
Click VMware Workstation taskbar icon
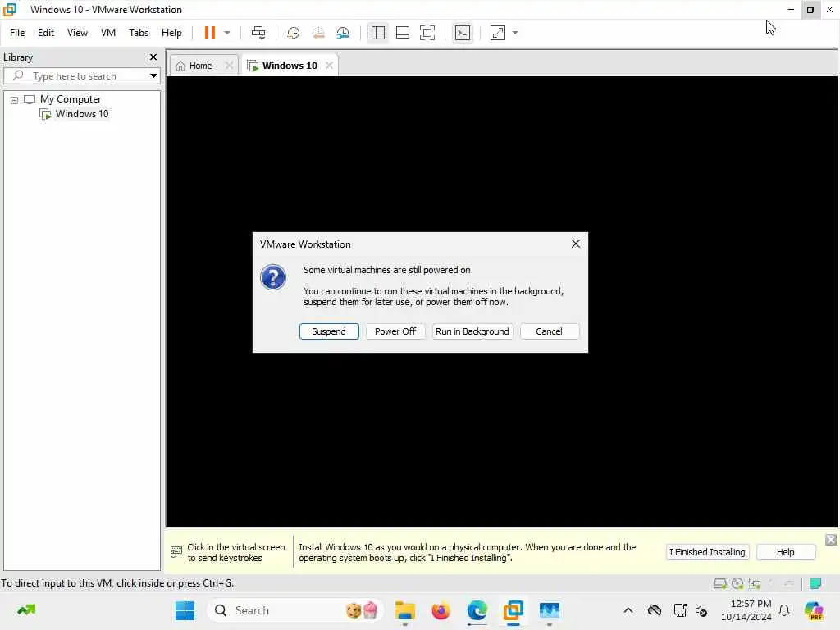point(514,610)
